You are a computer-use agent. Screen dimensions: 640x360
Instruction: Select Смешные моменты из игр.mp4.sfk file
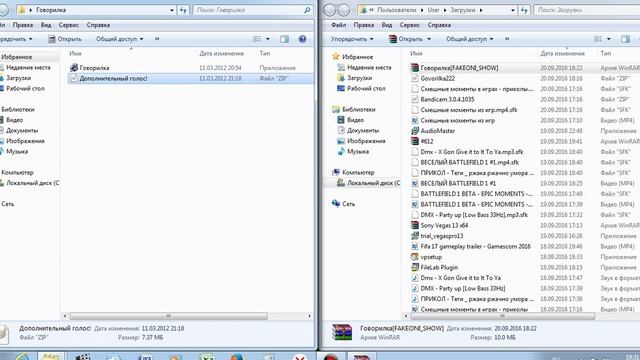[x=469, y=110]
